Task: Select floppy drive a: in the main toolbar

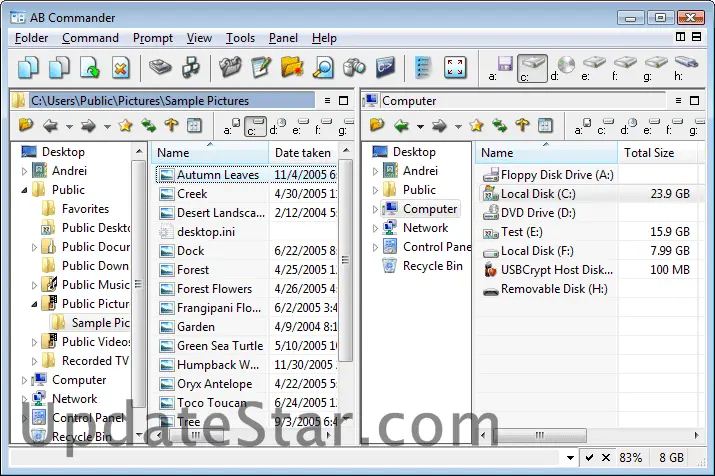Action: 501,68
